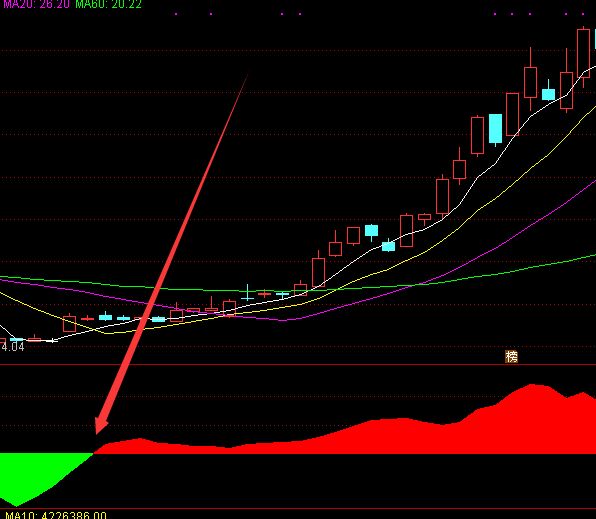Click the bottom tip of the green indicator area
Viewport: 596px width, 519px height.
[16, 505]
